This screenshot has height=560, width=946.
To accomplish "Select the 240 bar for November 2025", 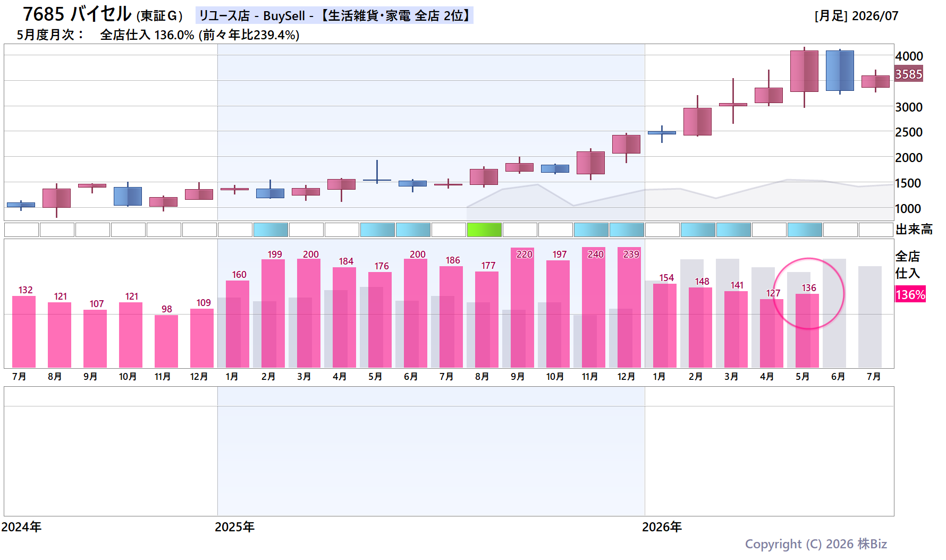I will pos(594,308).
